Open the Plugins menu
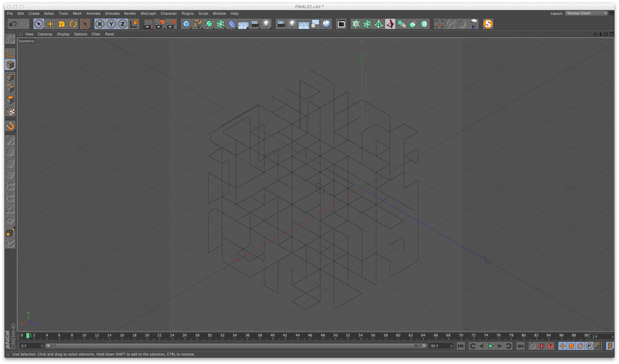This screenshot has width=619, height=364. click(x=188, y=14)
